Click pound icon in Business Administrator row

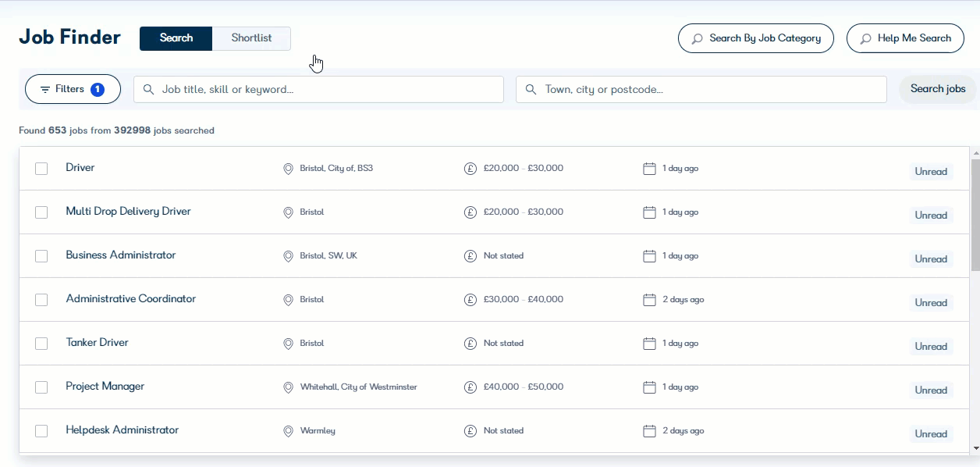coord(470,256)
